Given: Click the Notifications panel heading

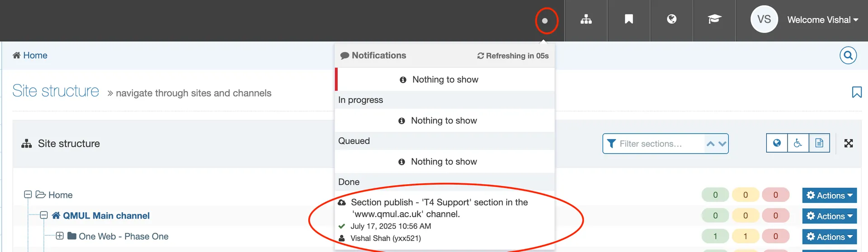Looking at the screenshot, I should pos(373,55).
